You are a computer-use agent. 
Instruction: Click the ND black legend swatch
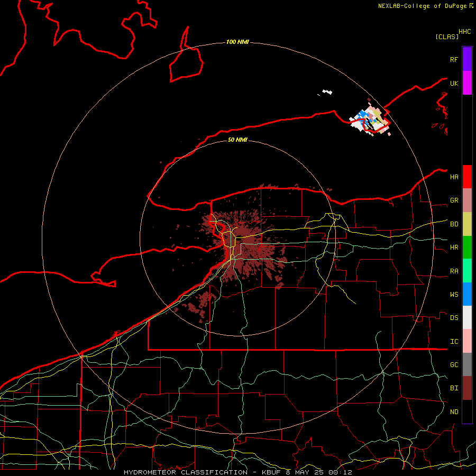point(467,411)
